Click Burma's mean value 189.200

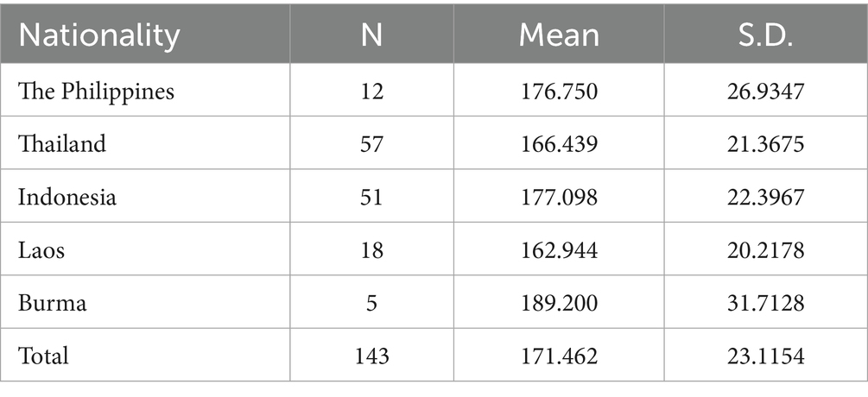pyautogui.click(x=559, y=303)
